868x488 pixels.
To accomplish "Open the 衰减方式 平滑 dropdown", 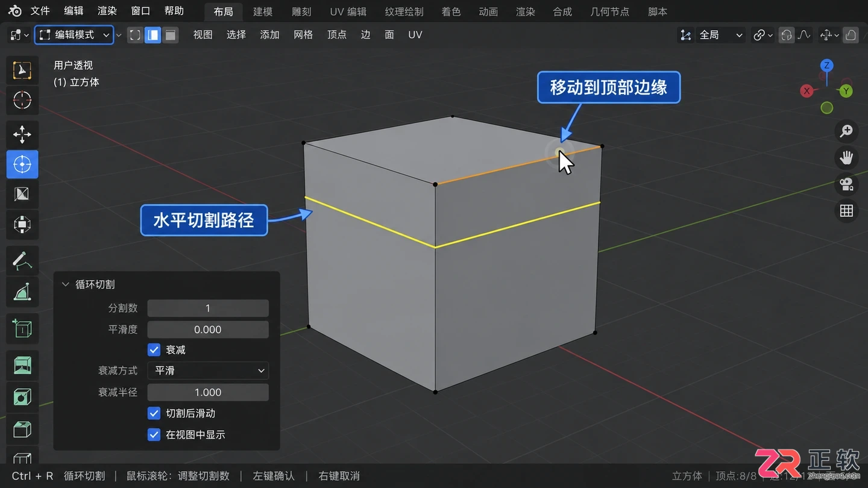I will [x=208, y=371].
